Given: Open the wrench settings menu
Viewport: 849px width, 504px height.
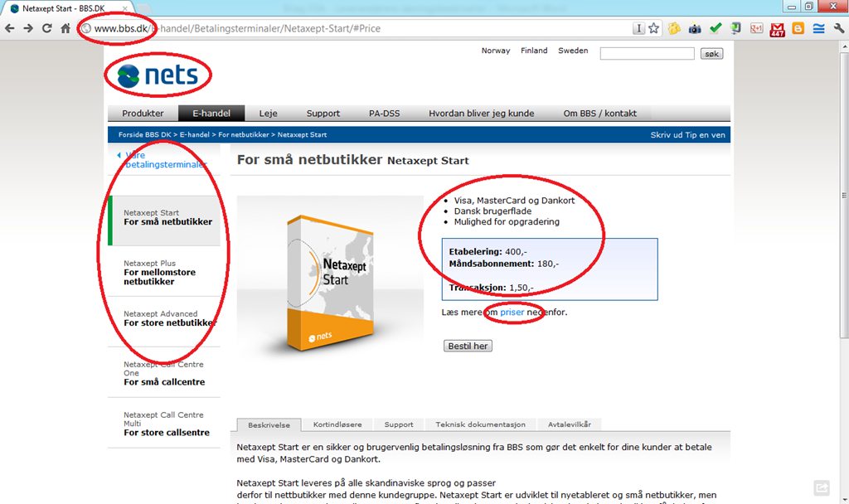Looking at the screenshot, I should point(839,29).
